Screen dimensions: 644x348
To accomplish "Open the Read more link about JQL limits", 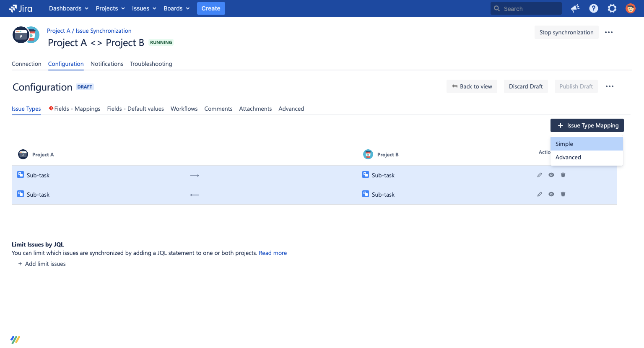I will click(273, 253).
